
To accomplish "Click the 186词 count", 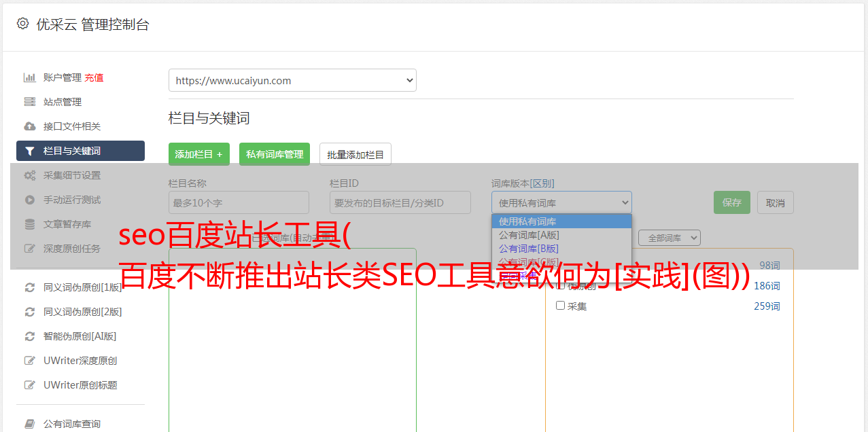I will 767,286.
